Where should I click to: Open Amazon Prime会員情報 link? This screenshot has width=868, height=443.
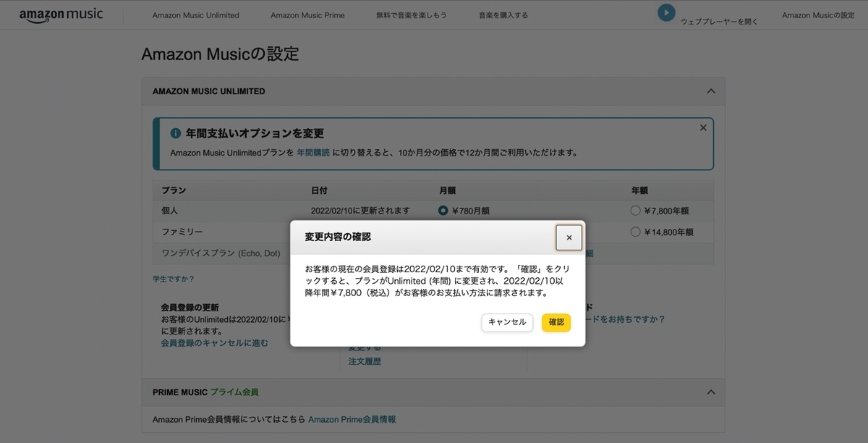pos(352,419)
